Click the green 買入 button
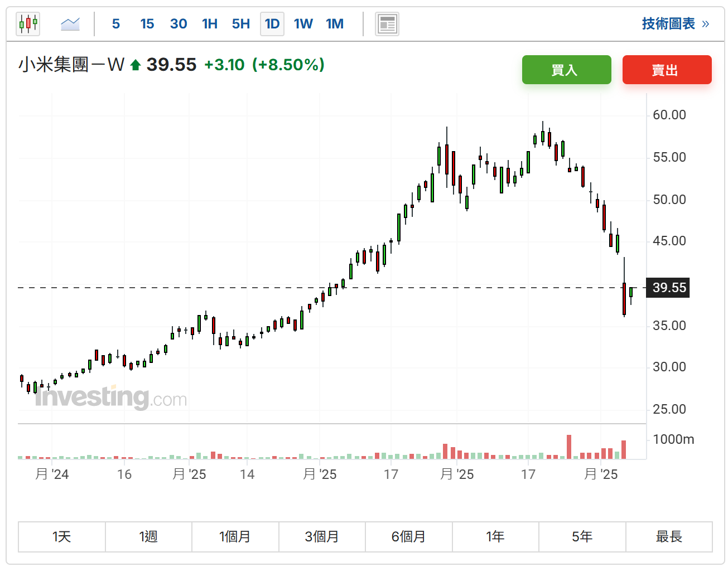Screen dimensions: 728x567 pyautogui.click(x=567, y=70)
